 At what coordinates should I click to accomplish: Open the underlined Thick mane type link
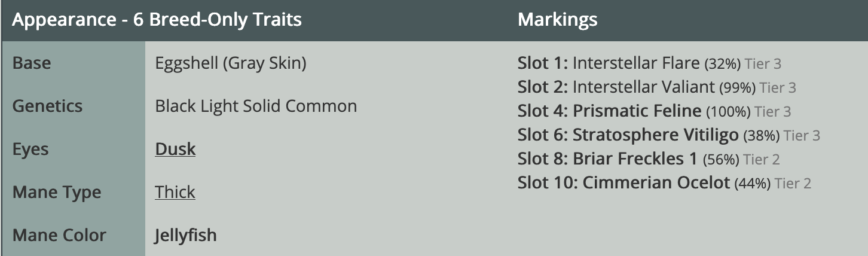(x=175, y=192)
